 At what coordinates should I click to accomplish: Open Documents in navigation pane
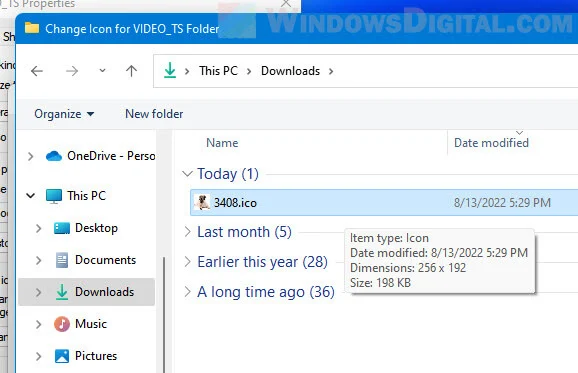click(105, 260)
